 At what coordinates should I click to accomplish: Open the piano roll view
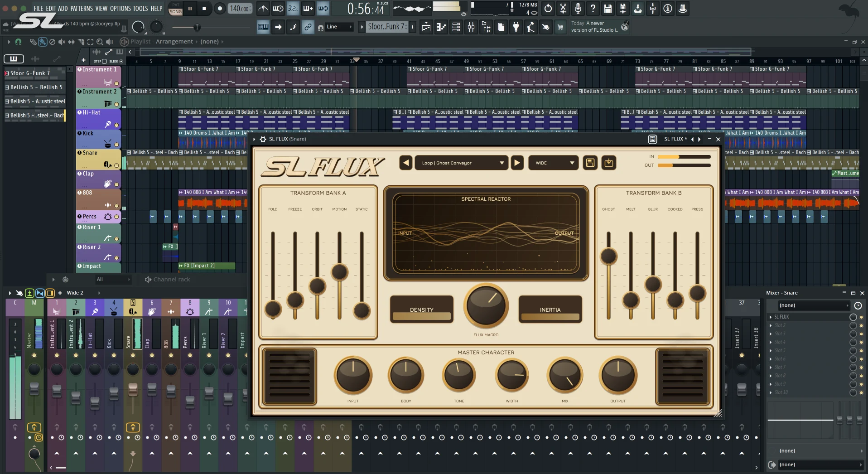pos(441,27)
